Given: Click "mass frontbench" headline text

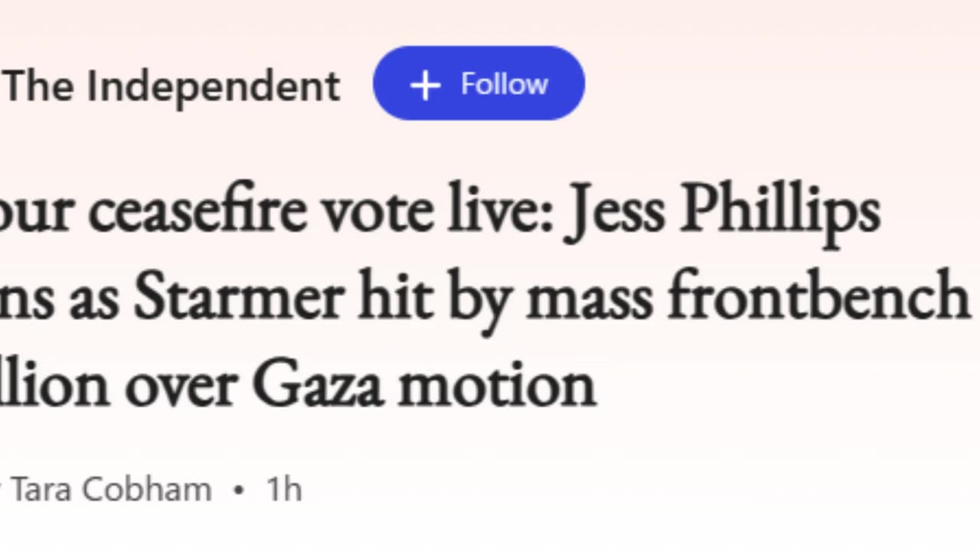Looking at the screenshot, I should click(746, 298).
